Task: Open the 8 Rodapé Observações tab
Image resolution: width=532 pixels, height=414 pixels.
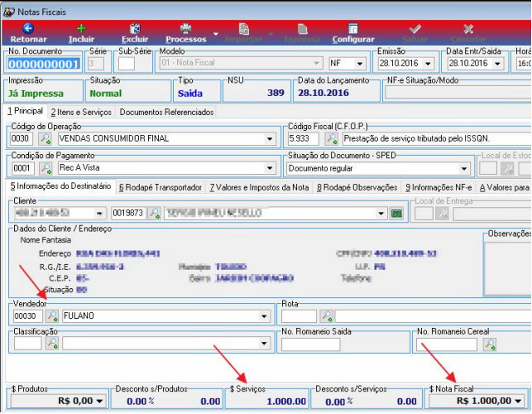Action: tap(357, 187)
